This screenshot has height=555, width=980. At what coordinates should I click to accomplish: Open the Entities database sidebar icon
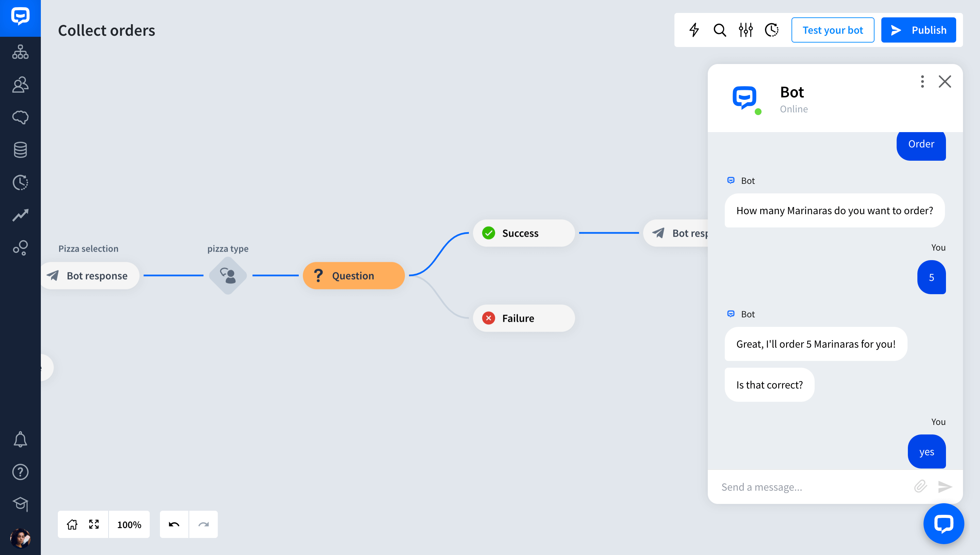click(x=20, y=150)
